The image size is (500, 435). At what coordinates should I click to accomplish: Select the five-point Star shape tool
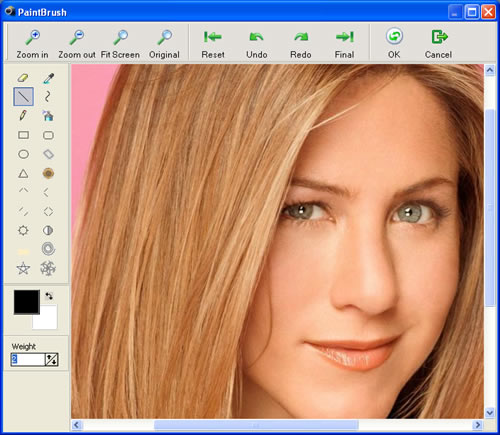tap(23, 268)
